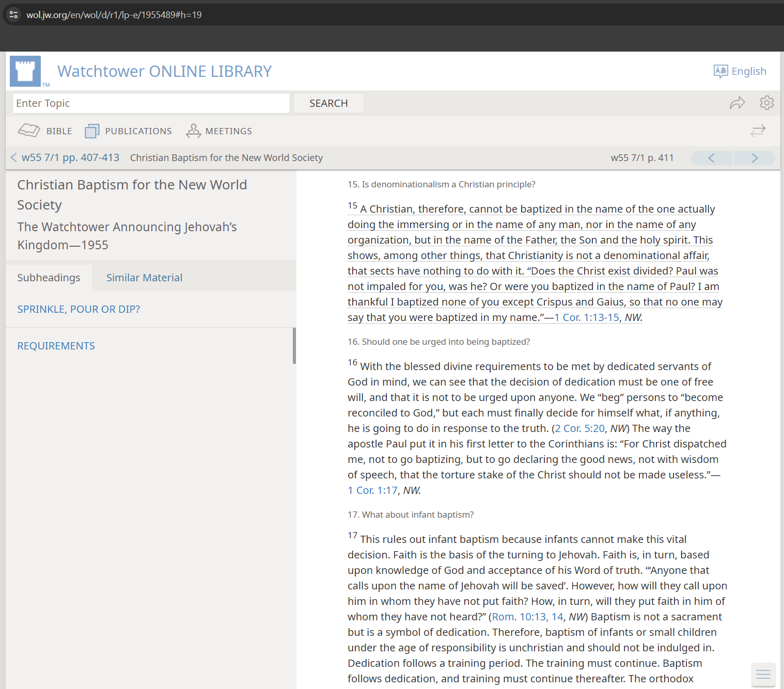Jump to SPRINKLE, POUR OR DIP? subheading
This screenshot has width=784, height=689.
point(79,309)
